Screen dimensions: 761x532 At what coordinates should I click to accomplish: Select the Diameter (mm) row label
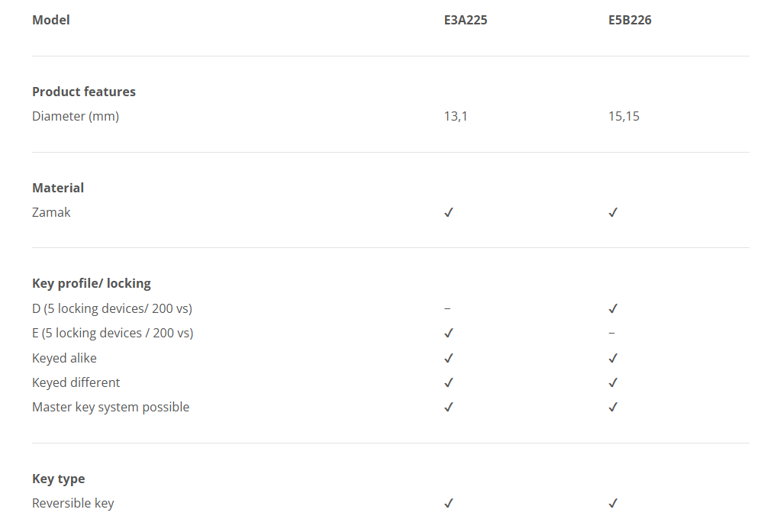tap(76, 117)
